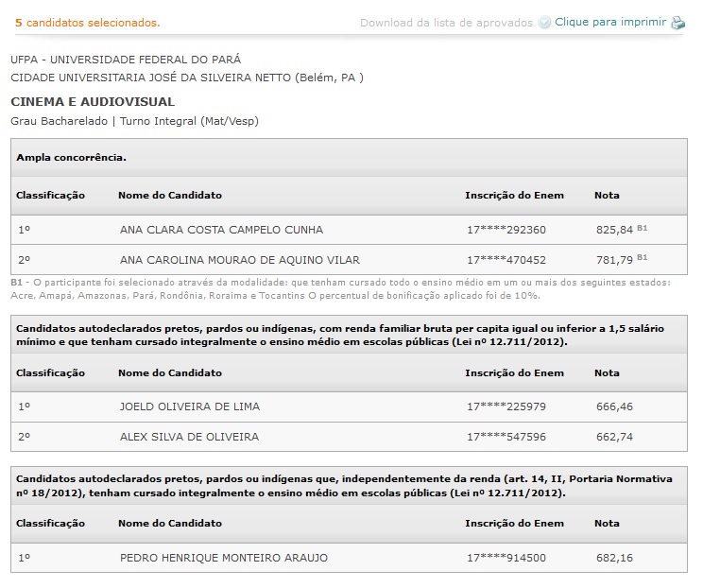703x588 pixels.
Task: Click 'Download da lista de aprovados'
Action: [x=446, y=23]
